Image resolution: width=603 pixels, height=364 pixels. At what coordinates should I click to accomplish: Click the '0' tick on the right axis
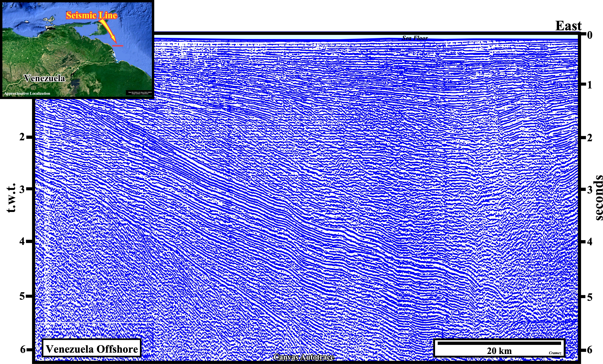point(590,35)
